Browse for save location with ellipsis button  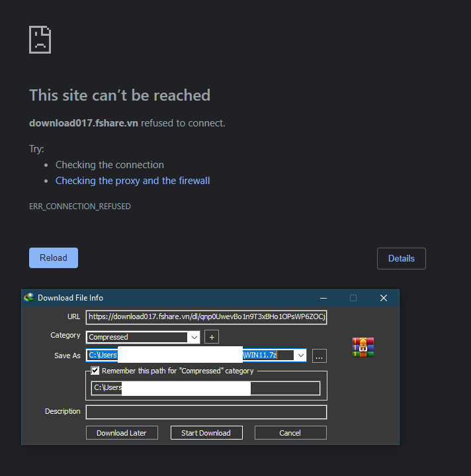click(320, 356)
